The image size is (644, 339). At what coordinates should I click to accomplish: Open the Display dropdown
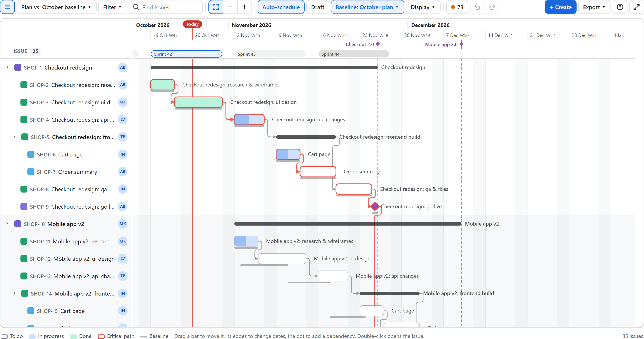pyautogui.click(x=423, y=7)
